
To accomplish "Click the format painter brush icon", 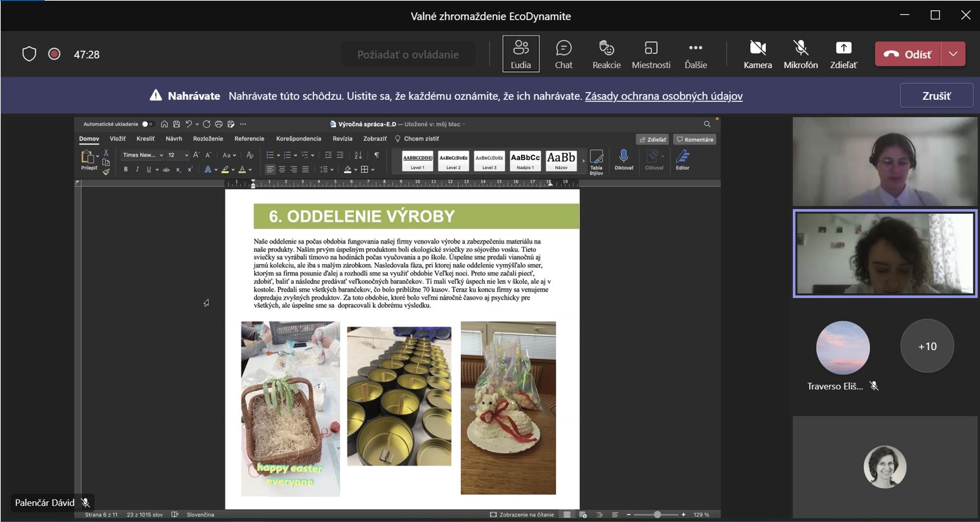I will tap(106, 171).
